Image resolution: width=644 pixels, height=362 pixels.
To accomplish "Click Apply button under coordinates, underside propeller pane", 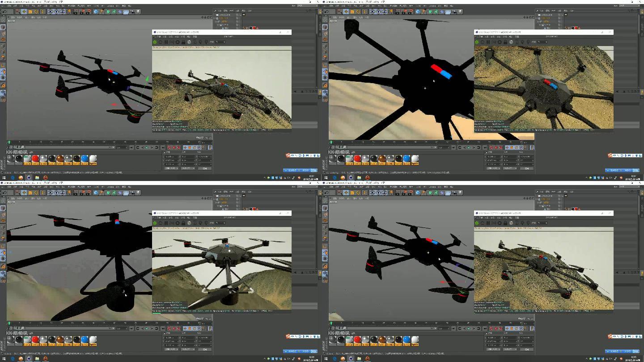I will (204, 349).
